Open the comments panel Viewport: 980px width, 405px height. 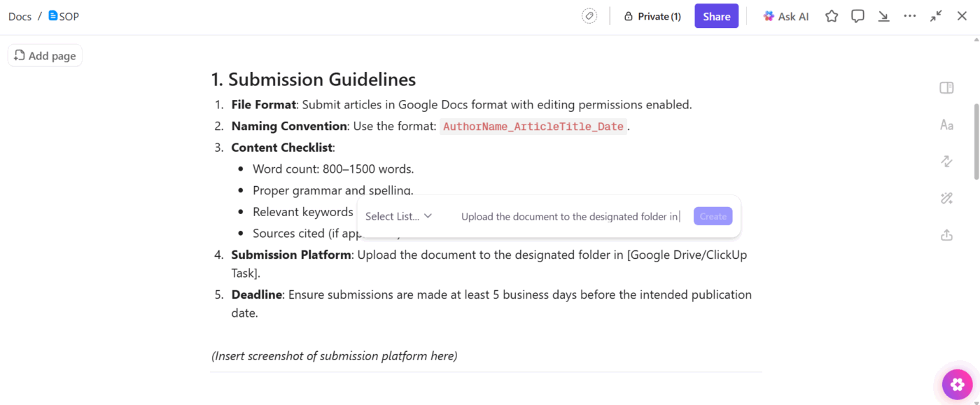[857, 15]
